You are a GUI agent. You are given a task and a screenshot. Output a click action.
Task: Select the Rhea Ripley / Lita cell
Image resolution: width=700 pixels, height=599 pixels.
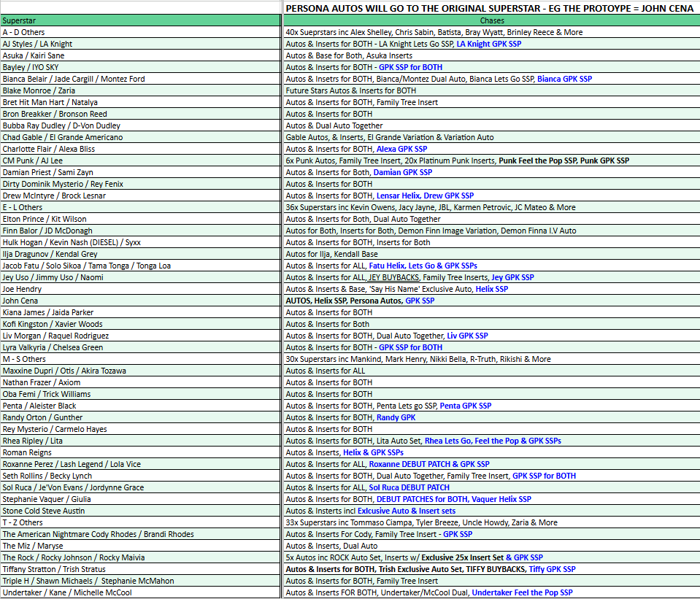click(x=141, y=441)
